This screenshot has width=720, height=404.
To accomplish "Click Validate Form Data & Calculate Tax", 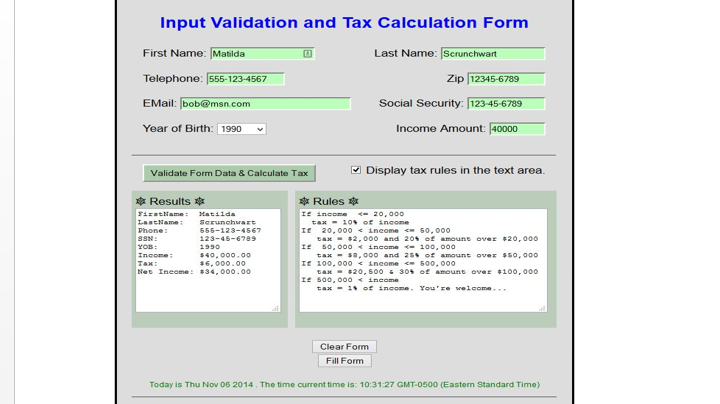I will (x=229, y=173).
